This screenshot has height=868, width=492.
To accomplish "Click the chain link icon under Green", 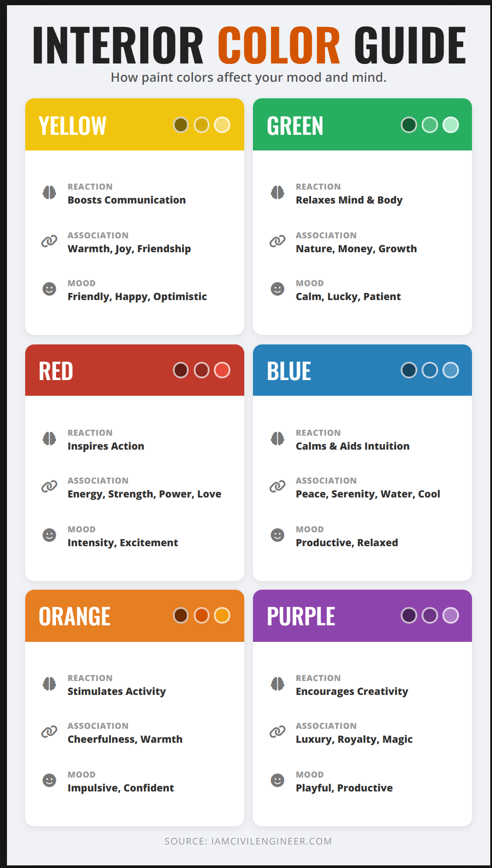I will click(277, 241).
